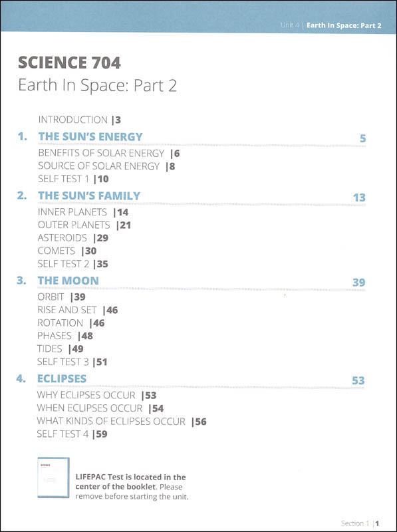Click the LIFEPAC test booklet thumbnail

[53, 477]
